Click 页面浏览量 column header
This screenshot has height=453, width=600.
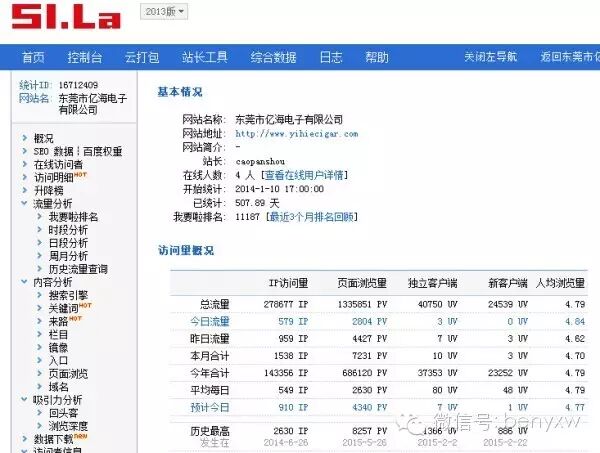(362, 283)
